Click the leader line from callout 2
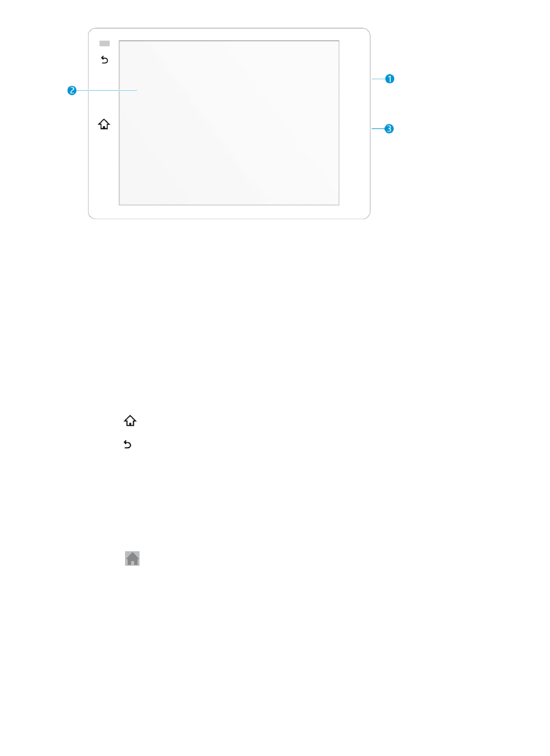The image size is (550, 756). 107,90
